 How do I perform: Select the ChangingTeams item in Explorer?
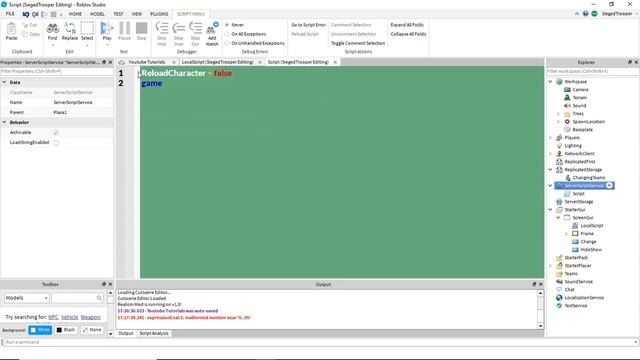(589, 178)
